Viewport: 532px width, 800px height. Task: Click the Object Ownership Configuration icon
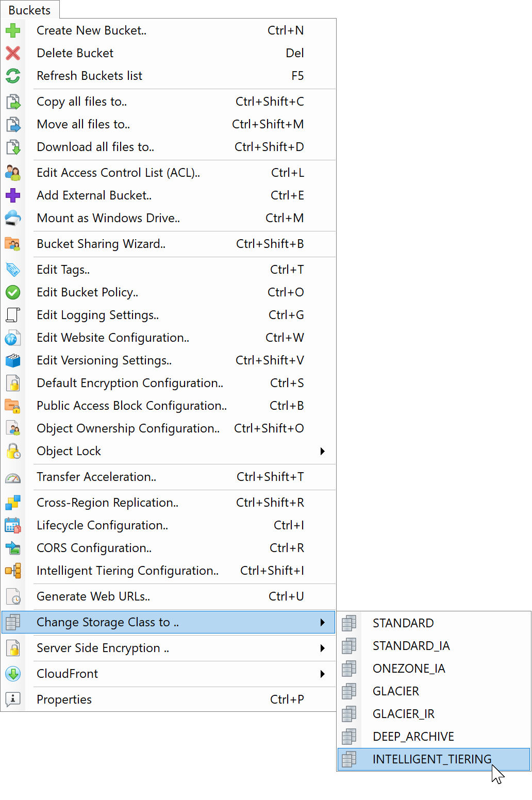click(x=13, y=428)
